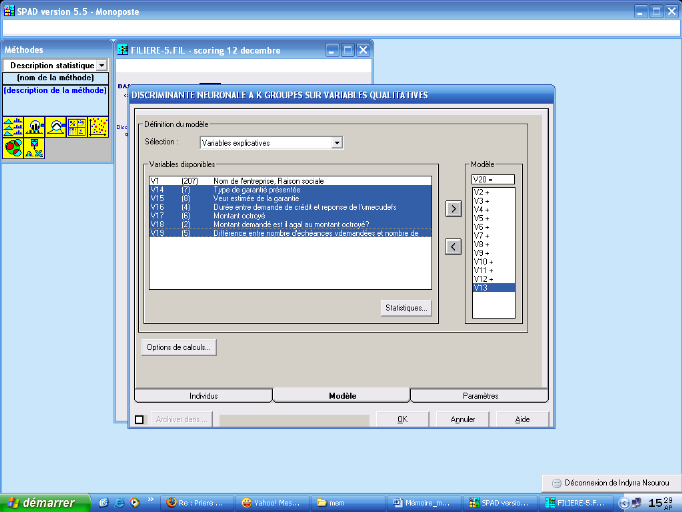This screenshot has width=682, height=512.
Task: Click the Options de calculs button
Action: point(178,347)
